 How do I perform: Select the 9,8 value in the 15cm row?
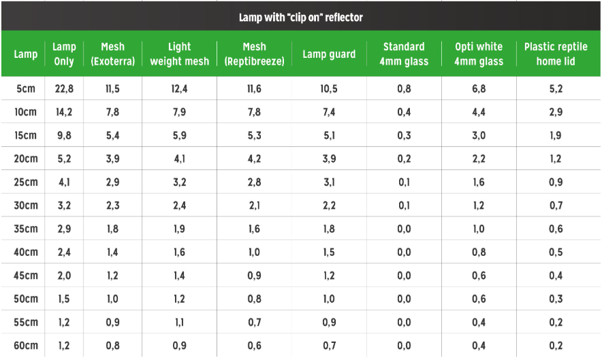pos(64,135)
